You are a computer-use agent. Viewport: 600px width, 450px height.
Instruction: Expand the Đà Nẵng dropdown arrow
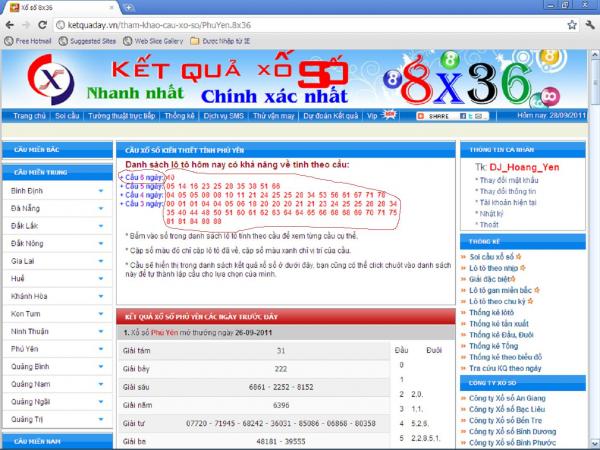101,208
